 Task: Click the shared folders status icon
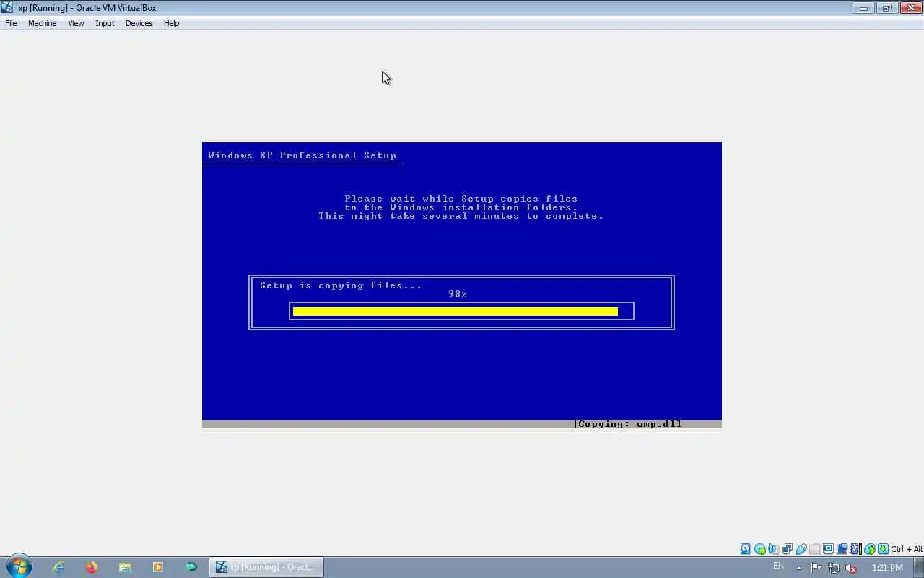(814, 549)
